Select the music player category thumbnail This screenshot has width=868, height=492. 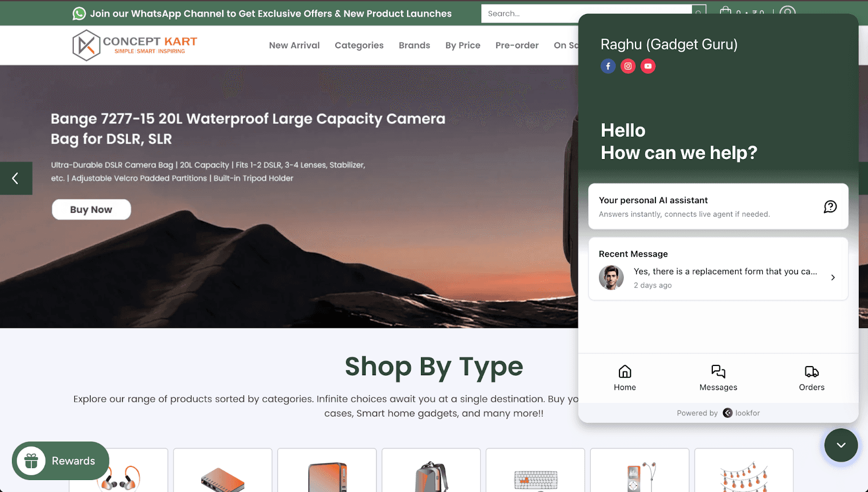640,470
